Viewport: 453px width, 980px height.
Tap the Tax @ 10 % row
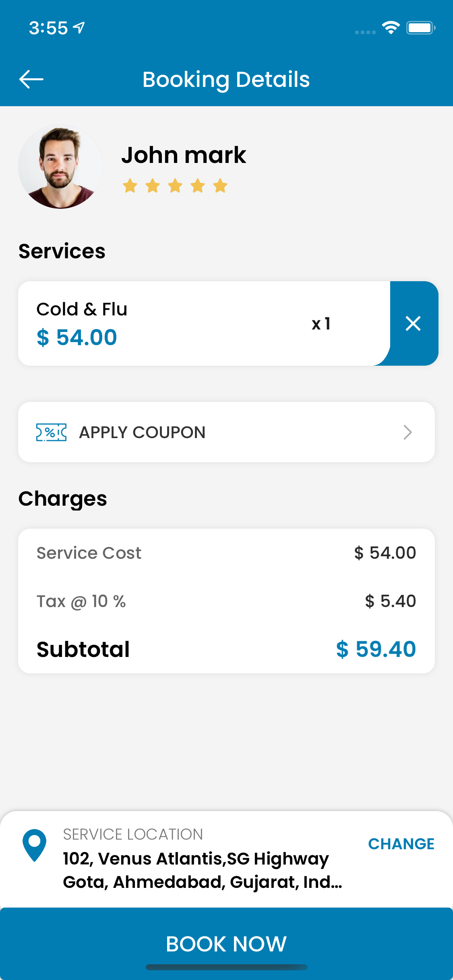226,601
